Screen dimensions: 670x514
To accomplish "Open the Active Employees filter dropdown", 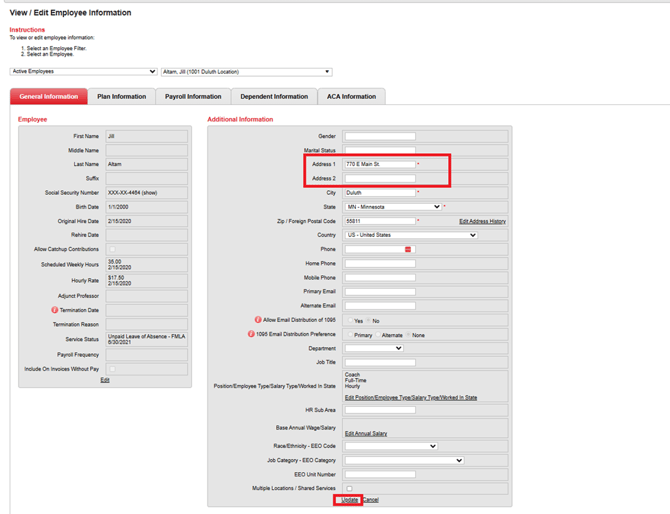I will [83, 72].
